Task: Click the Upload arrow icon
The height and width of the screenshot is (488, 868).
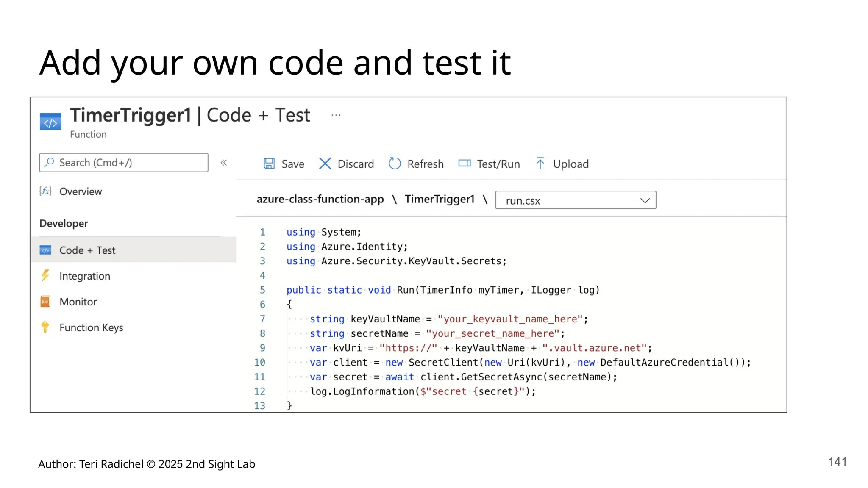Action: (540, 164)
